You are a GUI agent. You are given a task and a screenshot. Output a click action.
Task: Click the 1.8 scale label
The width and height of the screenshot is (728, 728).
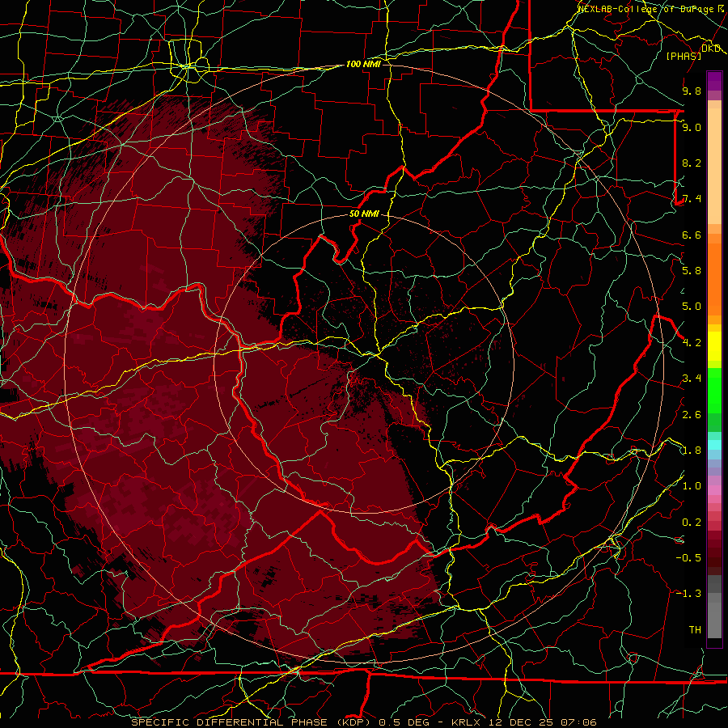point(692,451)
